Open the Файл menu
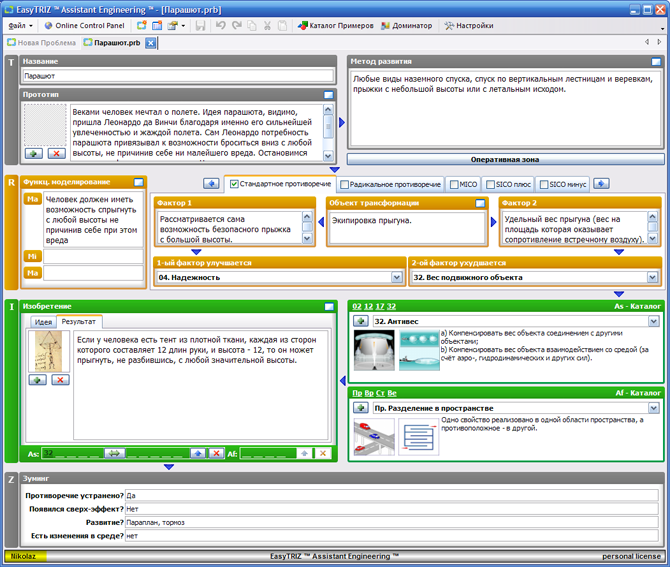This screenshot has height=567, width=670. [20, 26]
